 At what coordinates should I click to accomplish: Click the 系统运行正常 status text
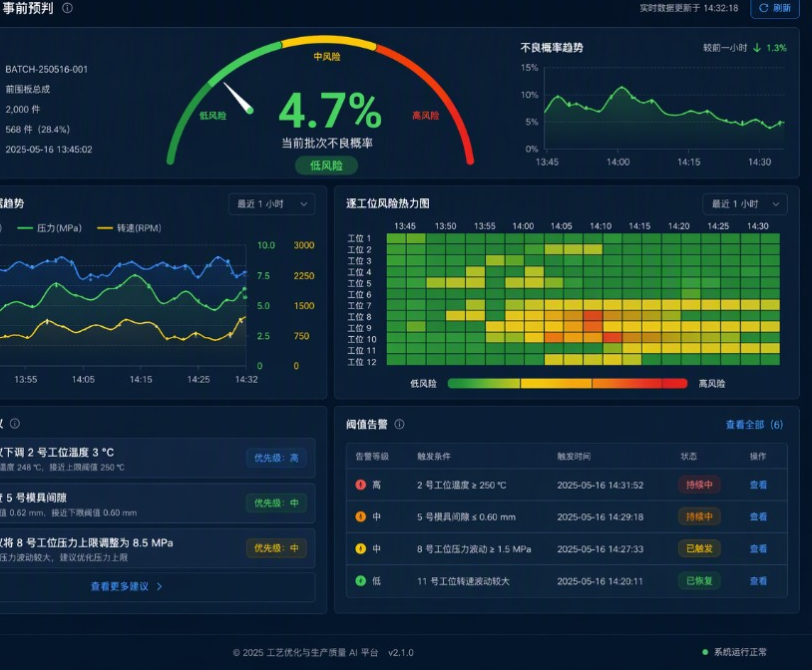[740, 652]
